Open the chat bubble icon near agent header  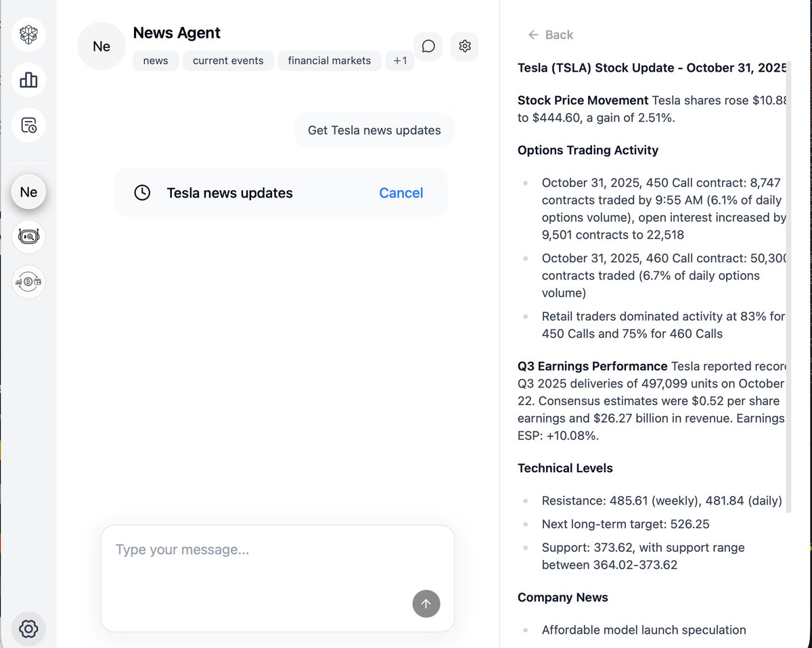(x=428, y=46)
